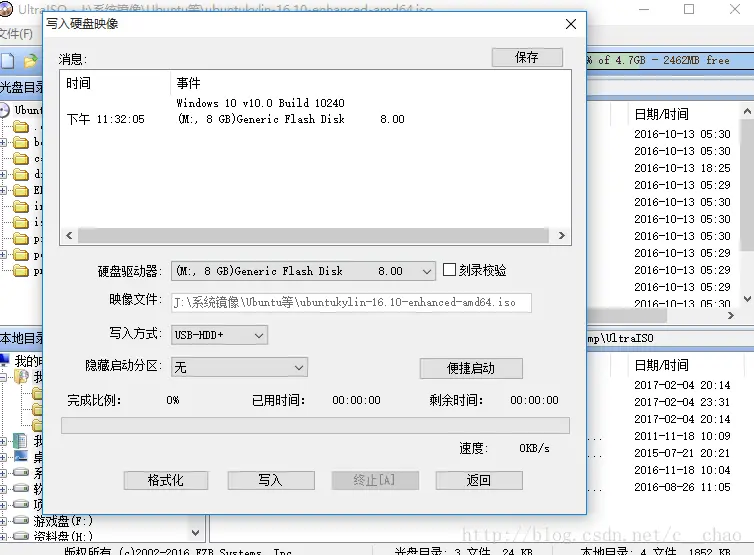Select the 2016-08-26 11:05 local file row
The height and width of the screenshot is (555, 754).
pyautogui.click(x=682, y=487)
